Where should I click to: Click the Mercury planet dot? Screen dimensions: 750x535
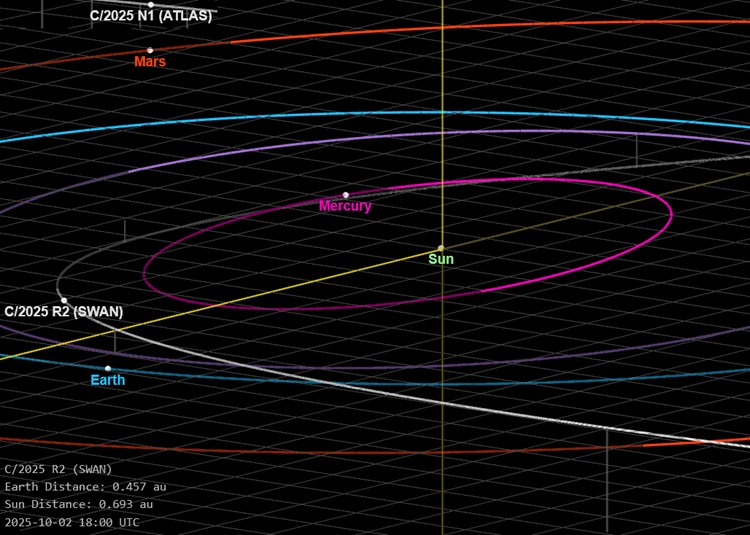tap(346, 195)
